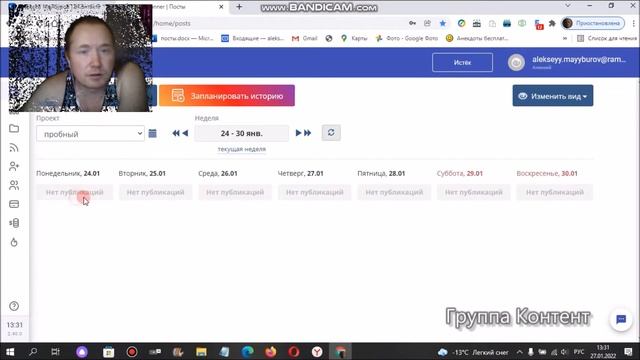Open File Explorer from the taskbar
Screen dimensions: 640x360
pos(201,351)
